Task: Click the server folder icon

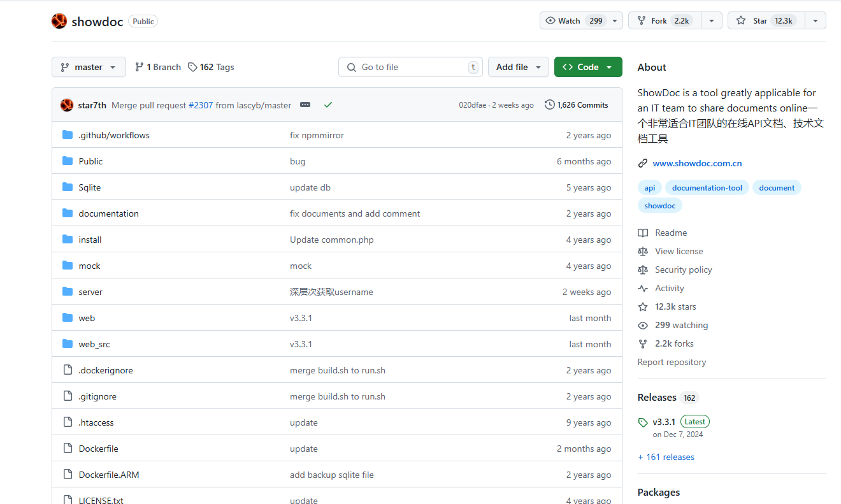Action: [x=68, y=292]
